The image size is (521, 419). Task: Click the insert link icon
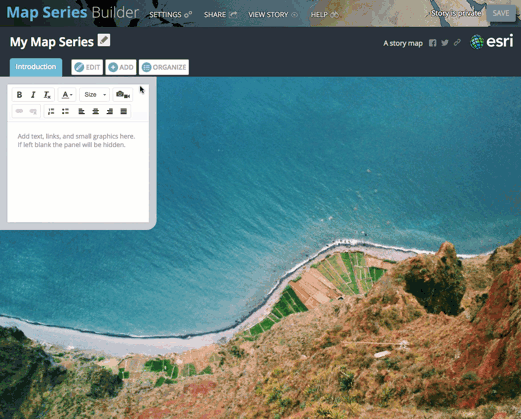point(19,111)
